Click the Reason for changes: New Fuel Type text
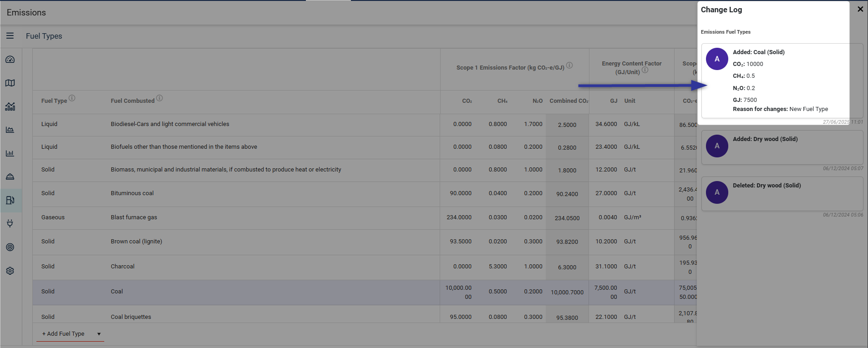This screenshot has height=348, width=868. coord(780,109)
